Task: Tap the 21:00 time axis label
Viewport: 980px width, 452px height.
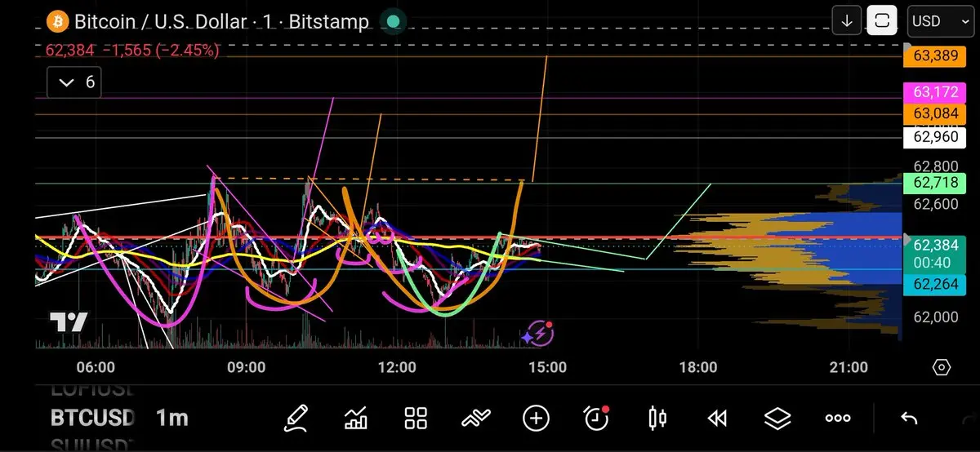Action: point(849,368)
